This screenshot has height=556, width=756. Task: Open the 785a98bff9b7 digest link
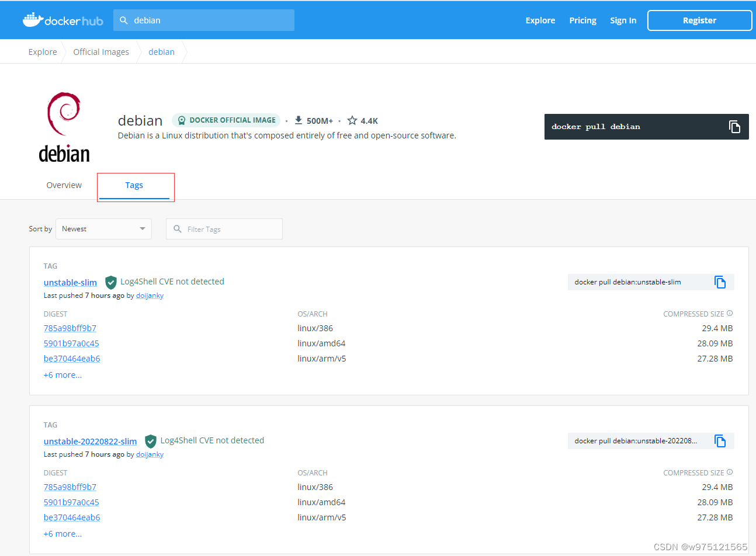point(70,328)
